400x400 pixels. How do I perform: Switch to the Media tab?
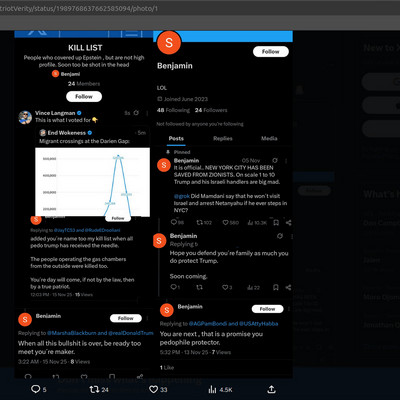pyautogui.click(x=269, y=138)
